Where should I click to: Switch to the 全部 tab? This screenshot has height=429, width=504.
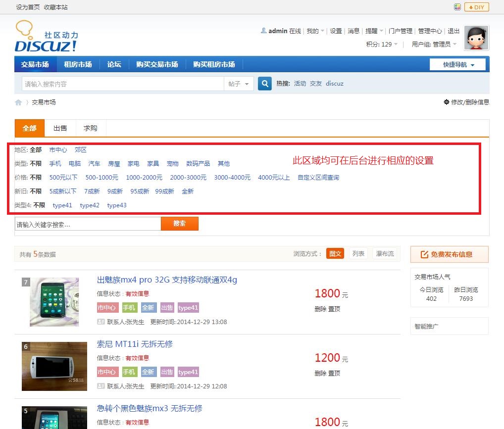tap(30, 128)
